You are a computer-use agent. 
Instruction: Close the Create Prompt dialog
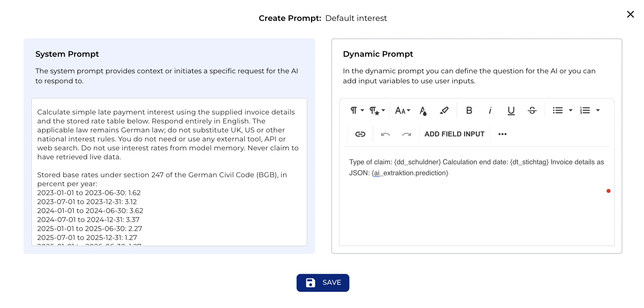[x=630, y=14]
